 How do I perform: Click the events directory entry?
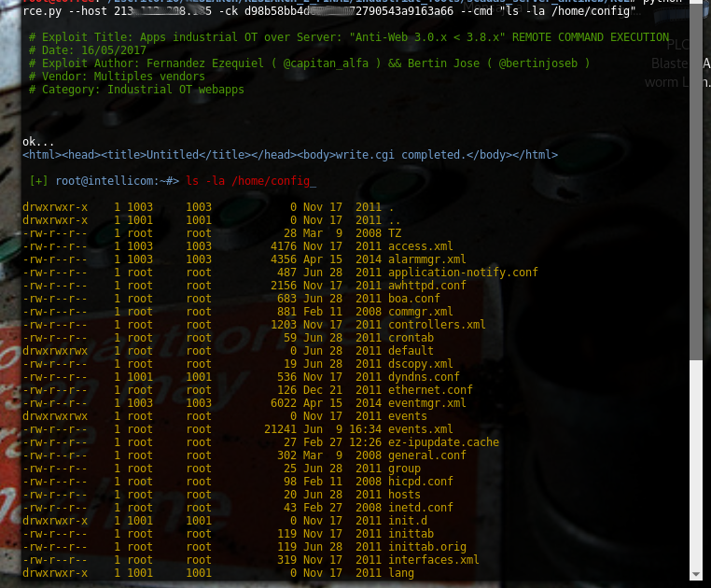[x=407, y=416]
